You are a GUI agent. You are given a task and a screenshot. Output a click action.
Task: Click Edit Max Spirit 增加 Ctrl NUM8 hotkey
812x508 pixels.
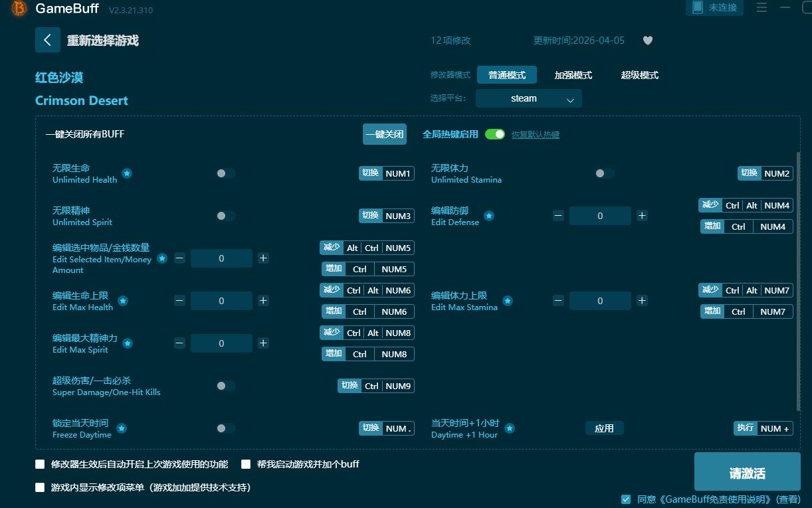pyautogui.click(x=368, y=354)
